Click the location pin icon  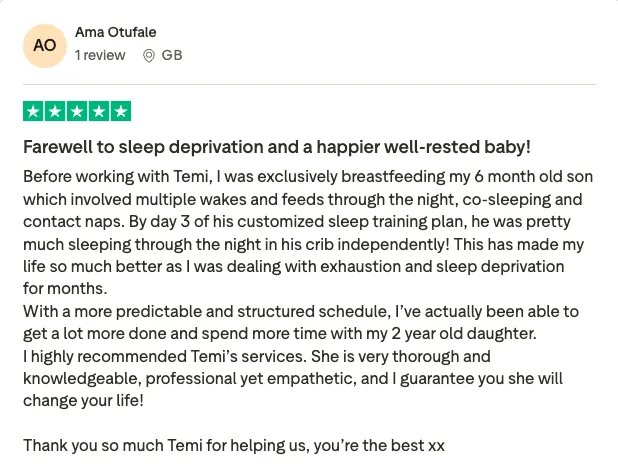tap(149, 56)
